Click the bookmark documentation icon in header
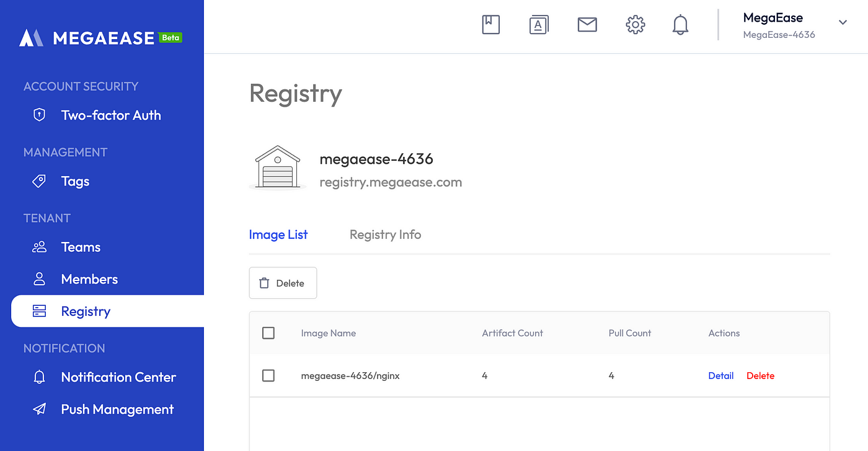The image size is (868, 451). [x=490, y=25]
